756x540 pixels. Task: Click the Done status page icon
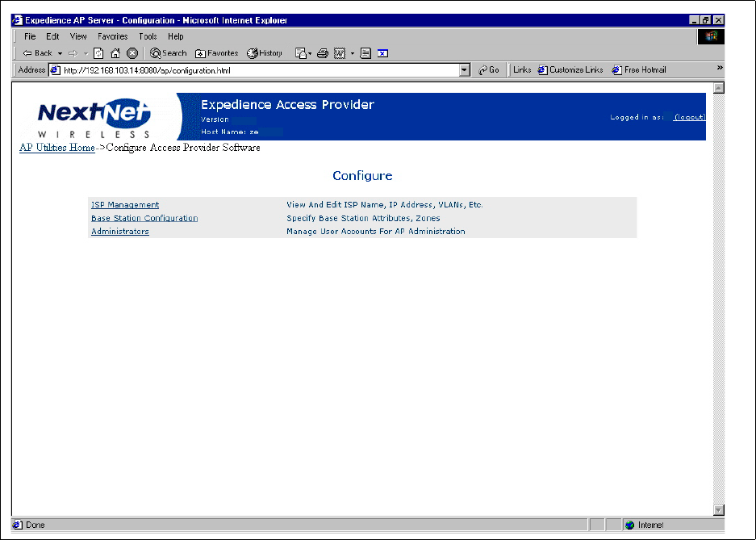18,525
